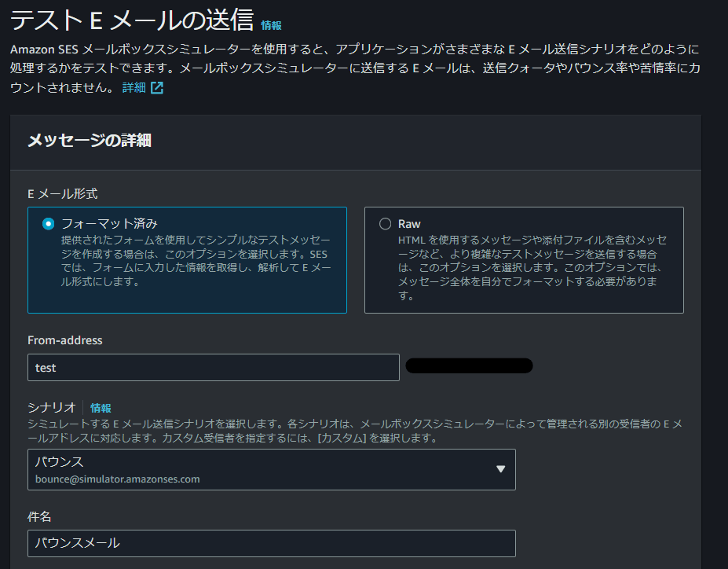Open the 詳細 documentation link
728x569 pixels.
tap(134, 87)
